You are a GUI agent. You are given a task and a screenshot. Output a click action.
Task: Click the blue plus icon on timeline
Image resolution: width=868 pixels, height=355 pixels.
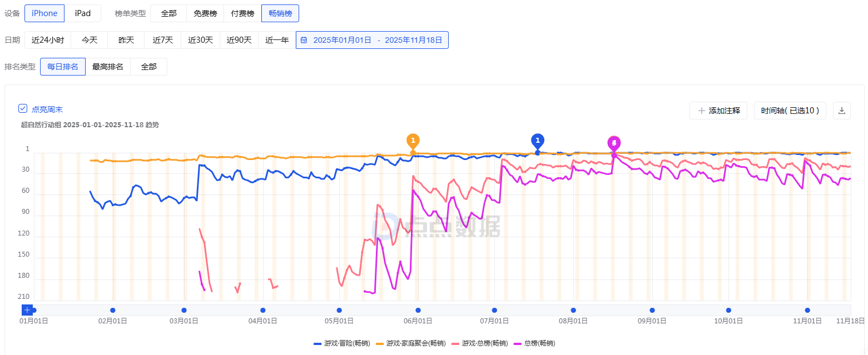tap(27, 310)
